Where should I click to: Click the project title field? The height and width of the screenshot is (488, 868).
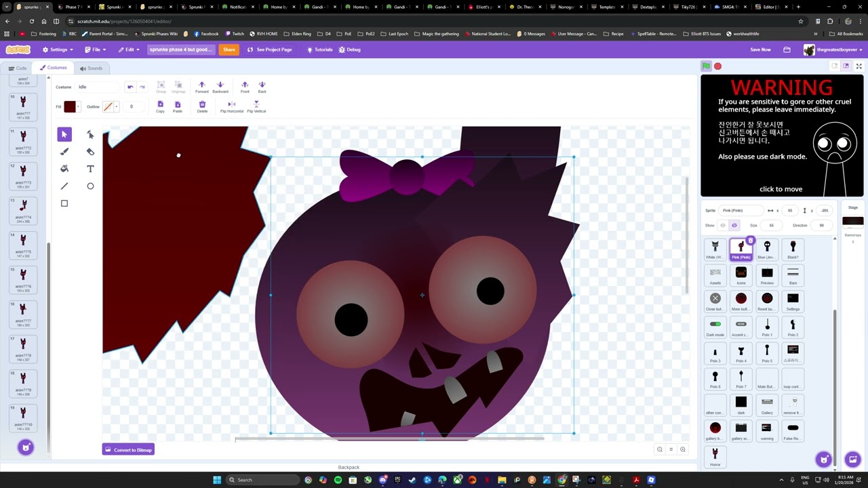point(180,49)
